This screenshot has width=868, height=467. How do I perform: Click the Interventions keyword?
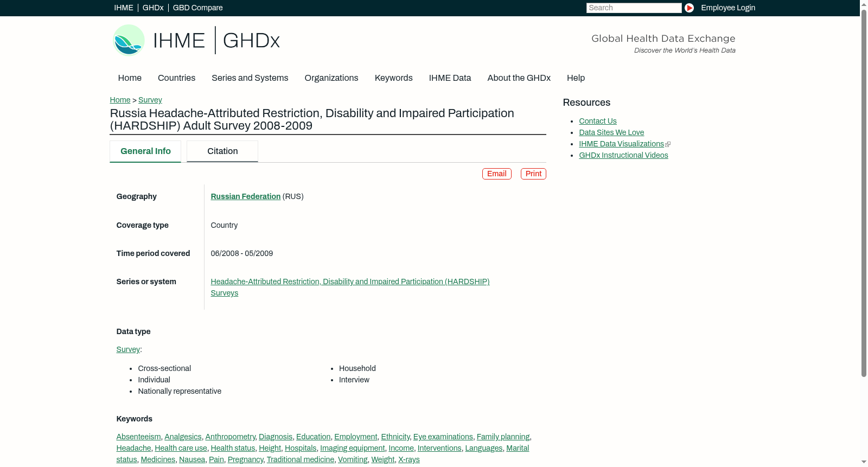tap(439, 449)
